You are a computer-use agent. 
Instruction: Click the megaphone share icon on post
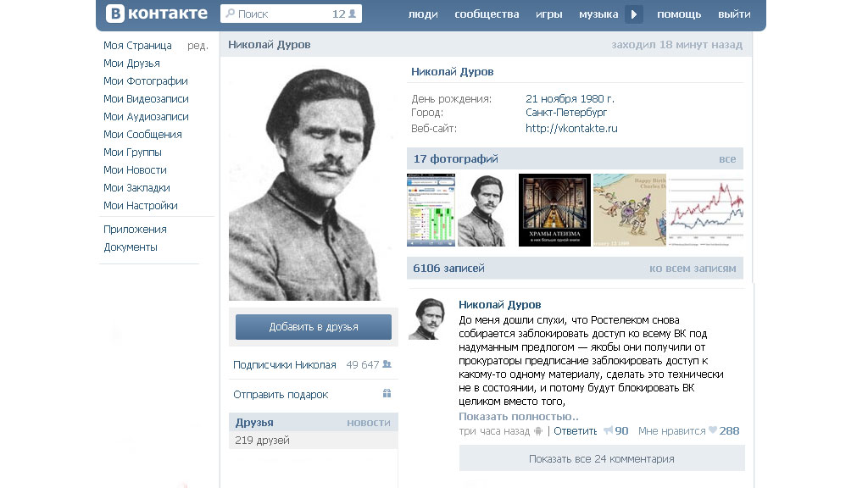[608, 431]
